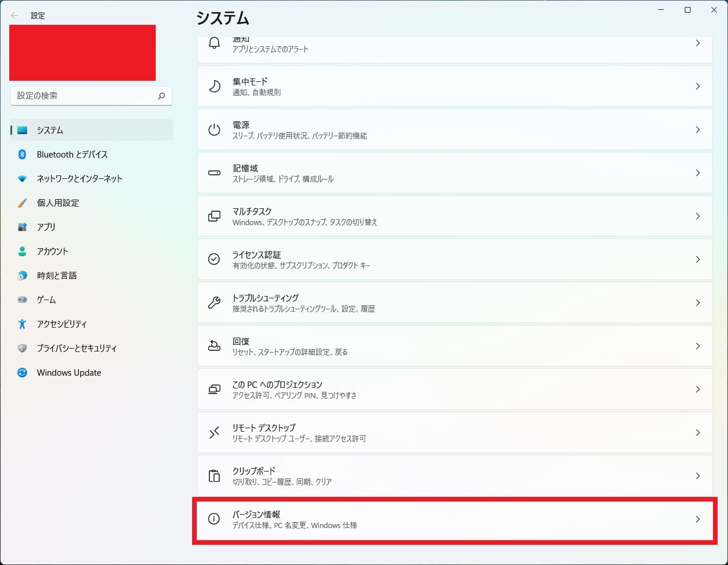Screen dimensions: 728x565
Task: Click the 設定の検索 search field
Action: [x=91, y=96]
